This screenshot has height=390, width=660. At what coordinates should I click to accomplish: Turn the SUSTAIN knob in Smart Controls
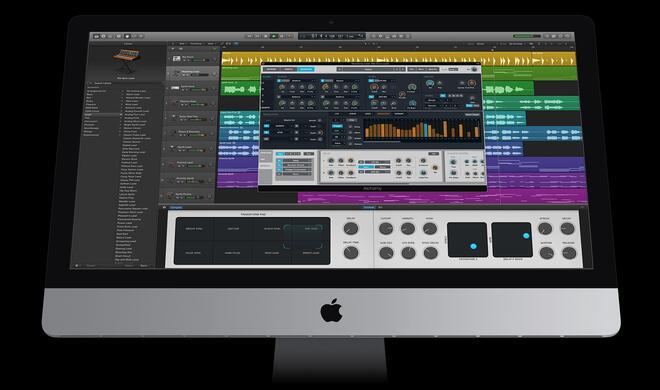546,253
